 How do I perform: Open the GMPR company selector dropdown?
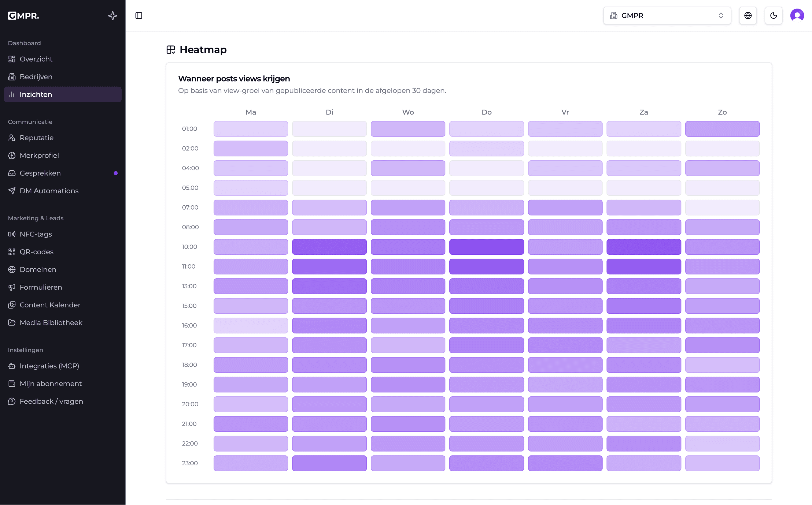click(667, 16)
